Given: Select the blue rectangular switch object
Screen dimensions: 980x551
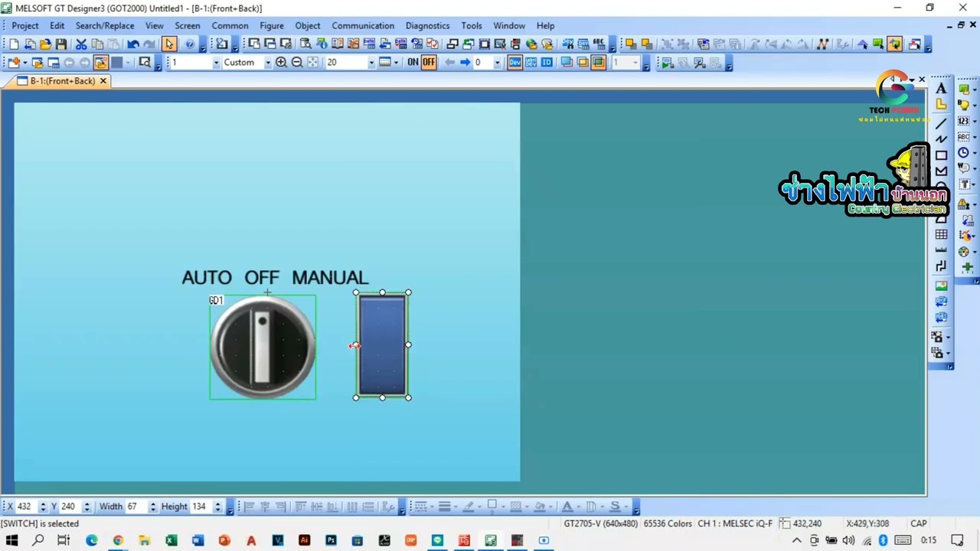Looking at the screenshot, I should pos(382,345).
